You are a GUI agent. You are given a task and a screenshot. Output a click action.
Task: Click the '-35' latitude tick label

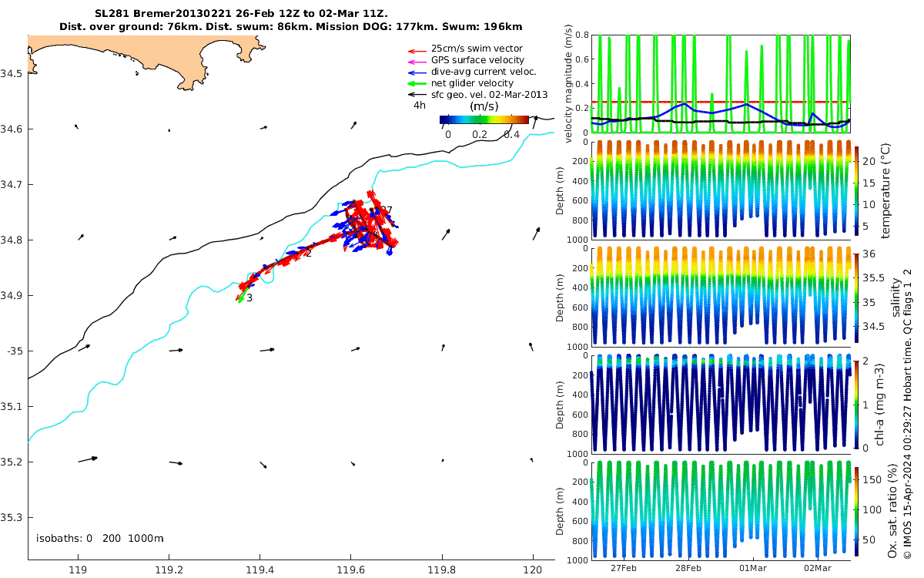15,351
